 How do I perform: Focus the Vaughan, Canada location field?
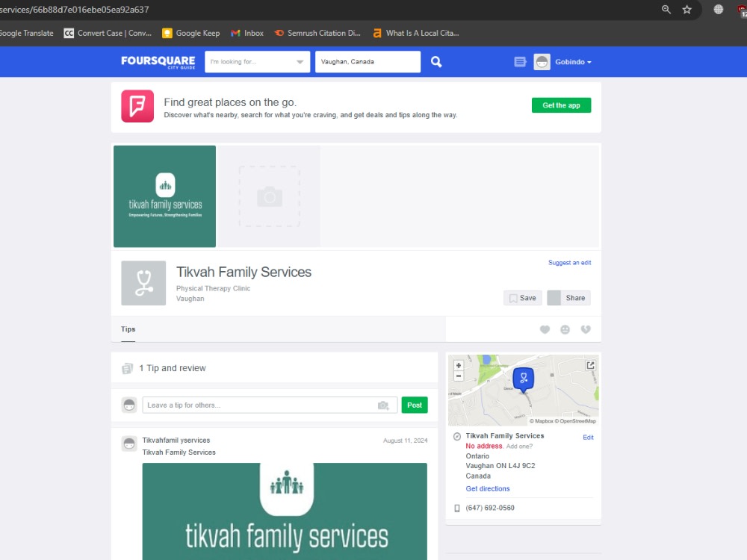coord(368,62)
